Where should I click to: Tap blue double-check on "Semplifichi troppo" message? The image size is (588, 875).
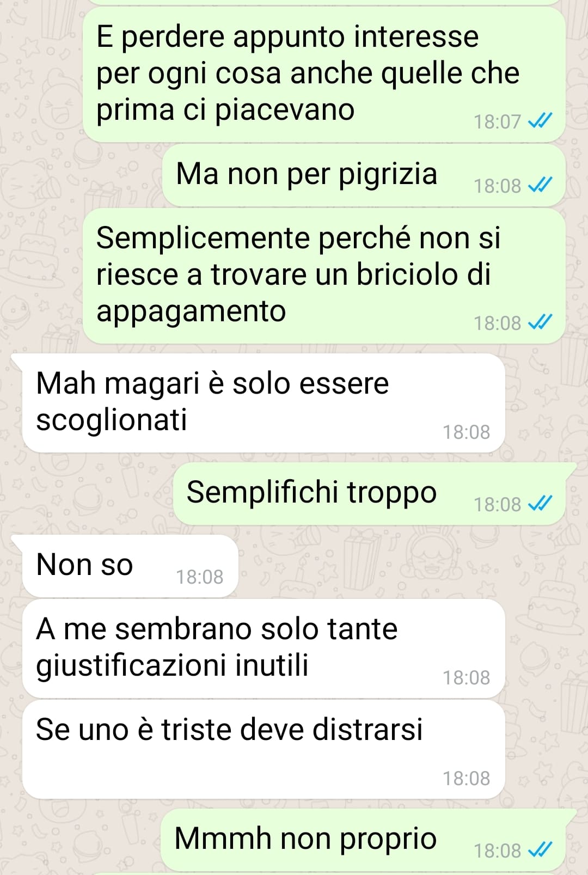[540, 504]
